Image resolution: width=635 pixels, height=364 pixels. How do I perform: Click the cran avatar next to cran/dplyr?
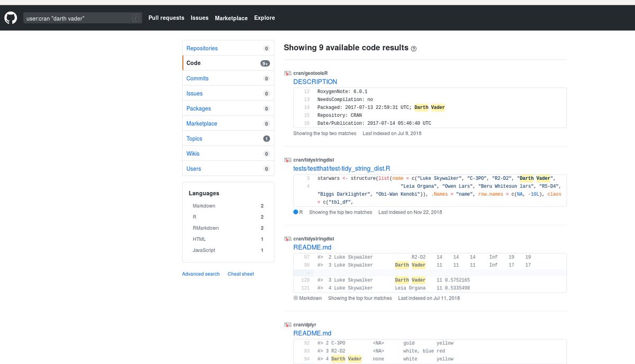point(287,324)
